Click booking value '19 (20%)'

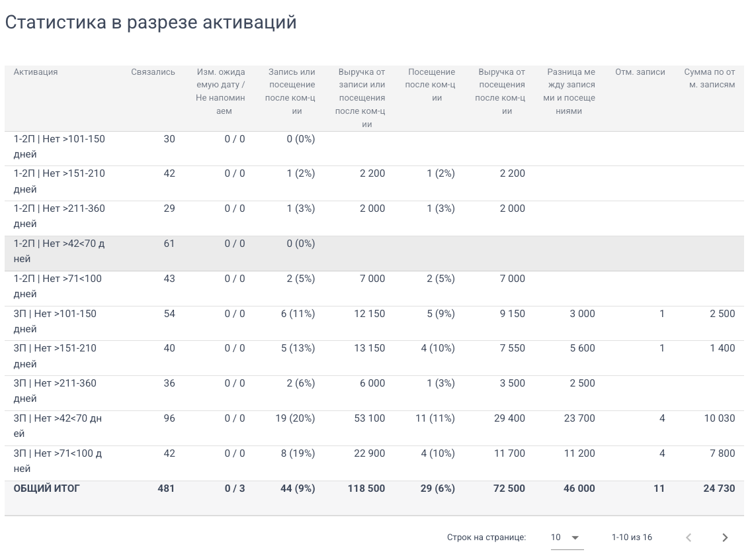pyautogui.click(x=295, y=418)
